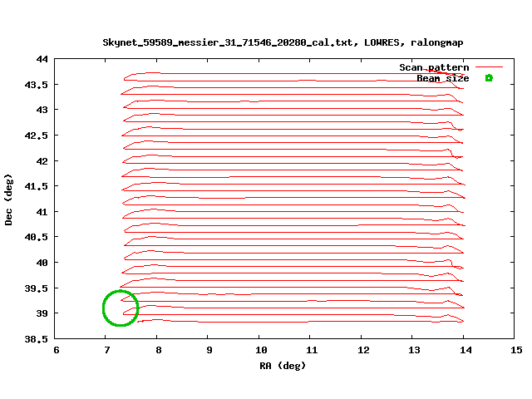Click the RA axis tick label 13

(414, 350)
